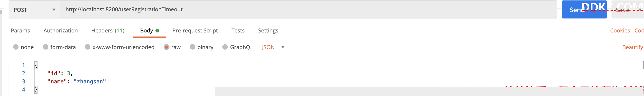Select the form-data radio option

point(45,47)
